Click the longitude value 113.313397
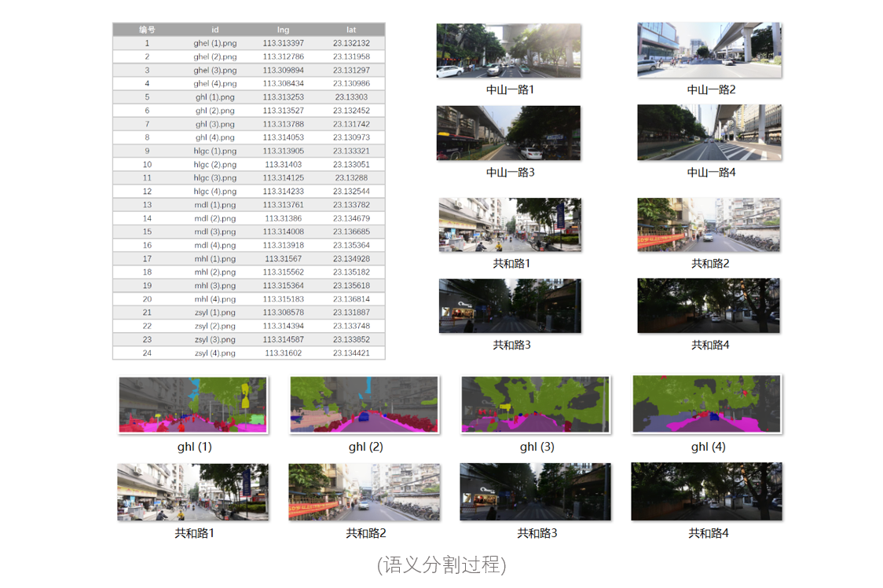 [x=283, y=43]
